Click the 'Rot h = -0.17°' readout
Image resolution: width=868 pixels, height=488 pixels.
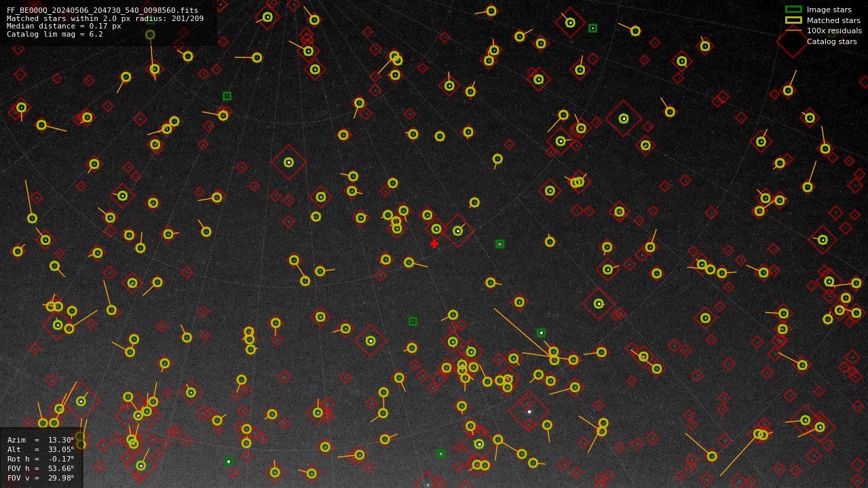tap(41, 459)
